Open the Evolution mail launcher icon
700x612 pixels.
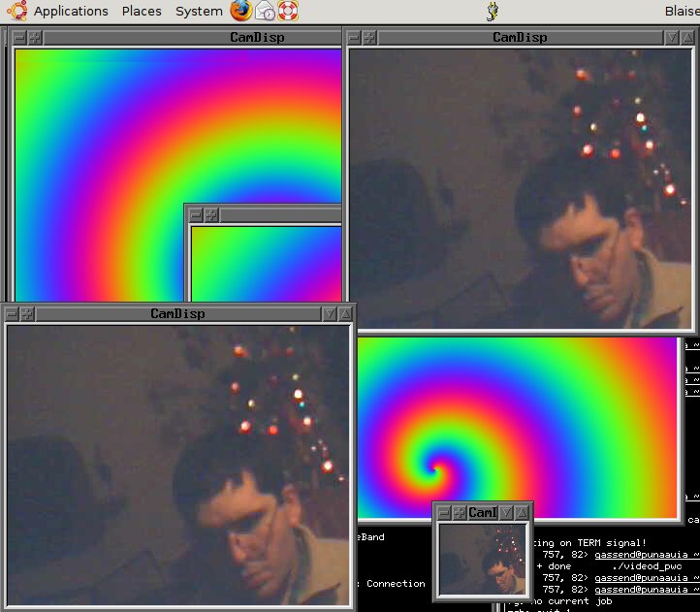[x=264, y=11]
